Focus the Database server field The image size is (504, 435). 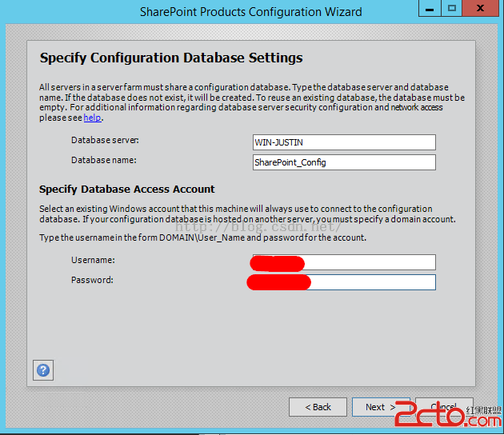344,142
